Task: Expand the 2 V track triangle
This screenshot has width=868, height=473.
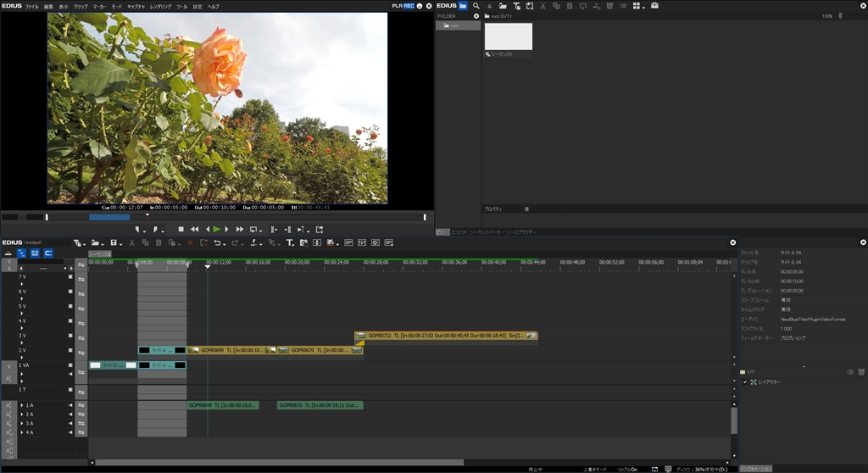Action: click(x=21, y=356)
